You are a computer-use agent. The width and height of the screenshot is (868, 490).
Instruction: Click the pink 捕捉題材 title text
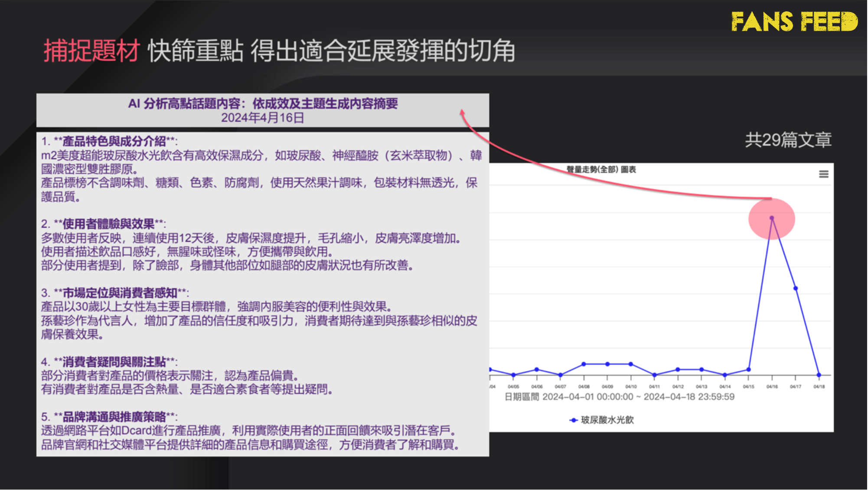tap(91, 51)
